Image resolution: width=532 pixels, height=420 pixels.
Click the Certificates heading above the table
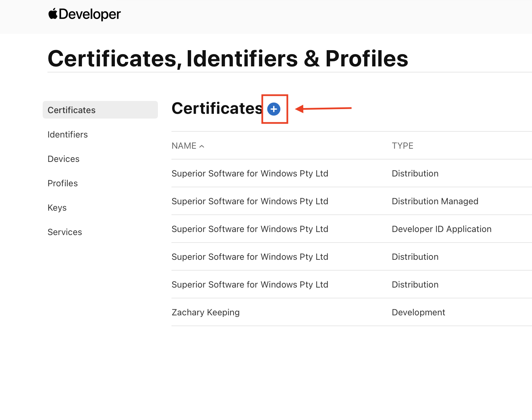coord(217,108)
